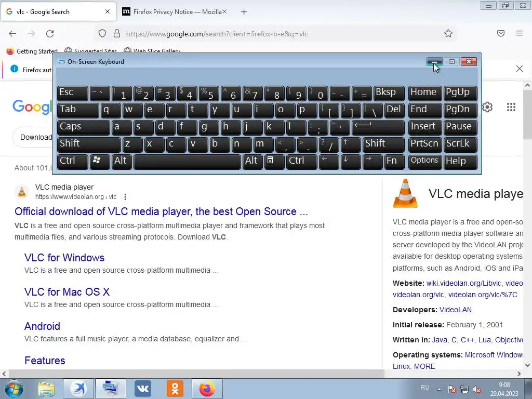Click vertical scrollbar down arrow
This screenshot has width=532, height=399.
527,365
